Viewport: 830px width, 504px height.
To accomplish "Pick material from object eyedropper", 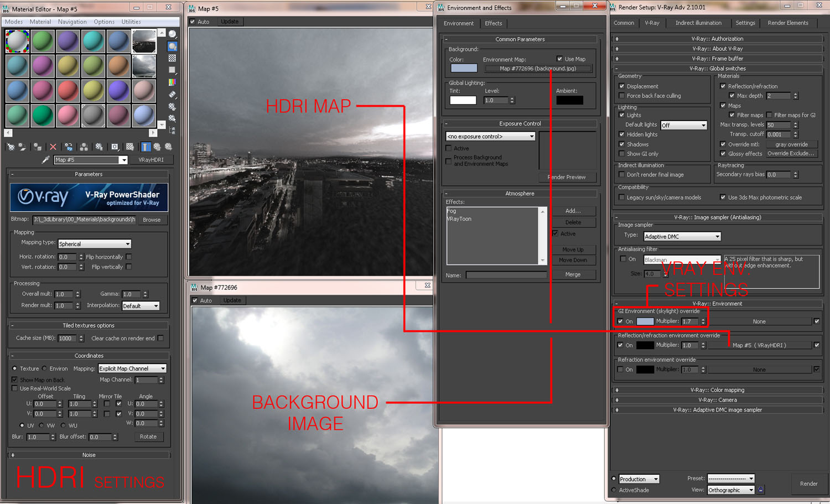I will pos(46,160).
